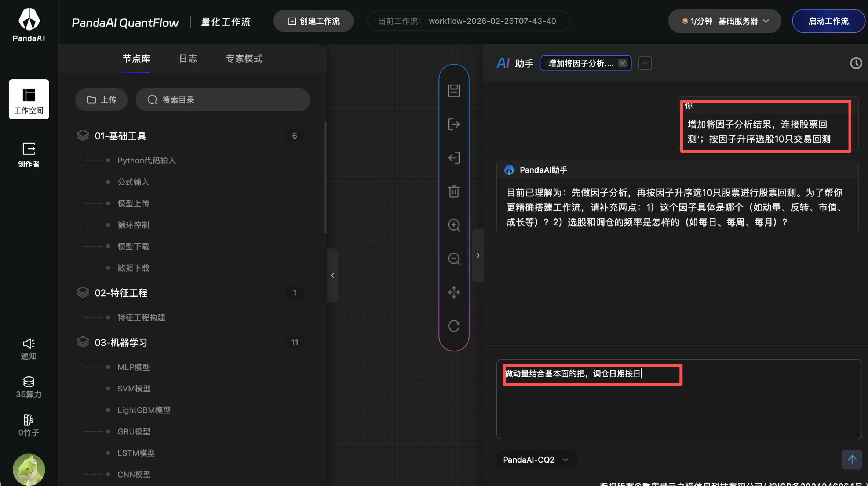Open the 通知 notifications sidebar item

click(29, 349)
